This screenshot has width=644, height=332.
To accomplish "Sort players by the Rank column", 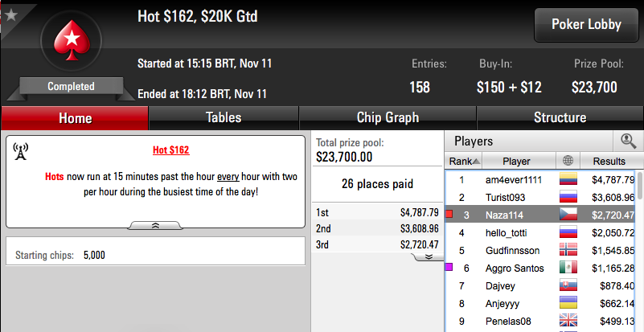I will (x=464, y=161).
